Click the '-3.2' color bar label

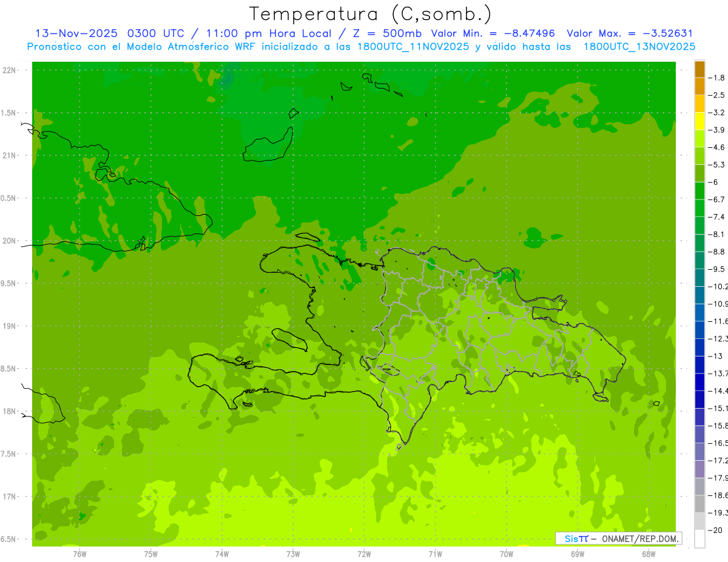pyautogui.click(x=717, y=113)
